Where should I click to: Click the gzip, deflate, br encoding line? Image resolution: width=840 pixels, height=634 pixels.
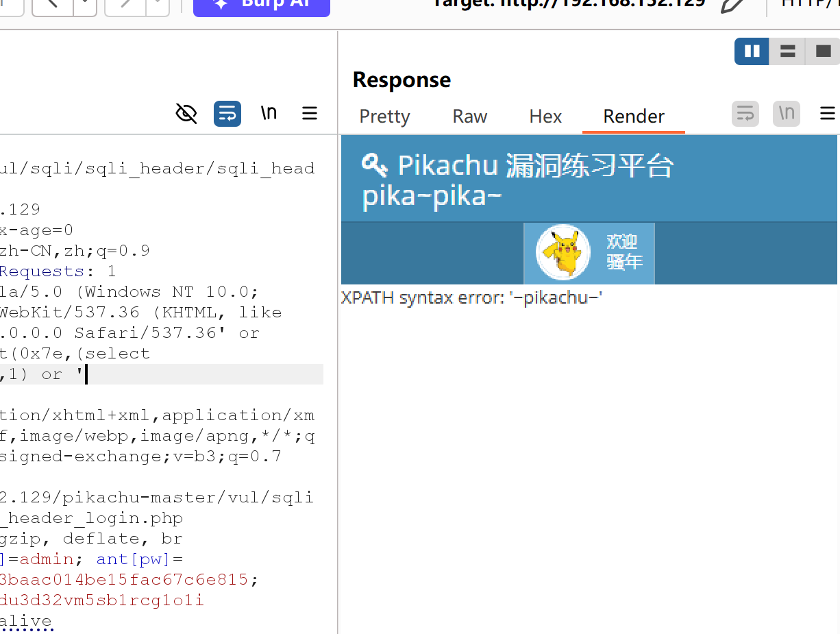pos(91,539)
